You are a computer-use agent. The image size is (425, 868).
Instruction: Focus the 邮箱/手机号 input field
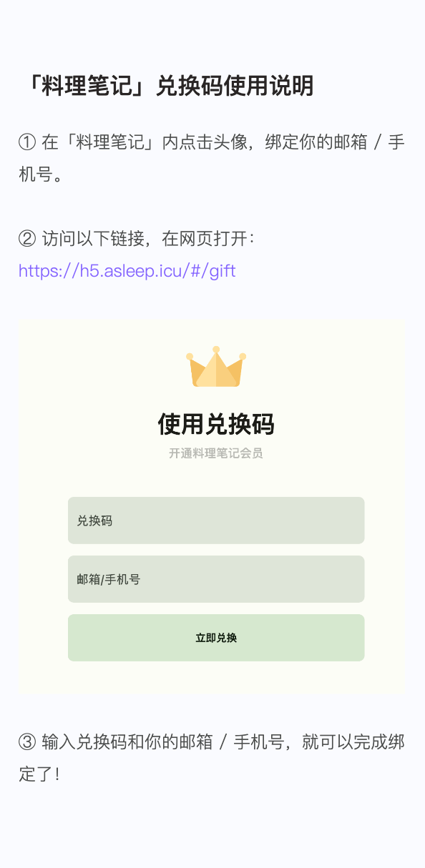216,579
